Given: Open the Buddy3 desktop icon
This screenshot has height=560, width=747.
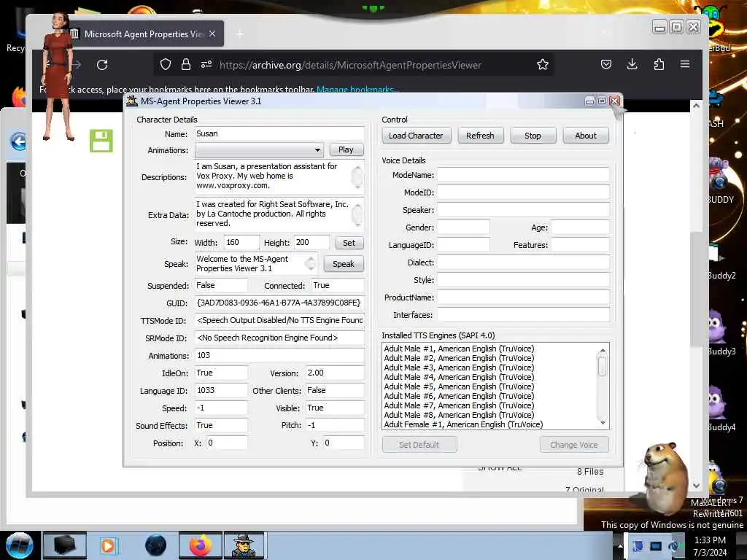Looking at the screenshot, I should pos(718,331).
